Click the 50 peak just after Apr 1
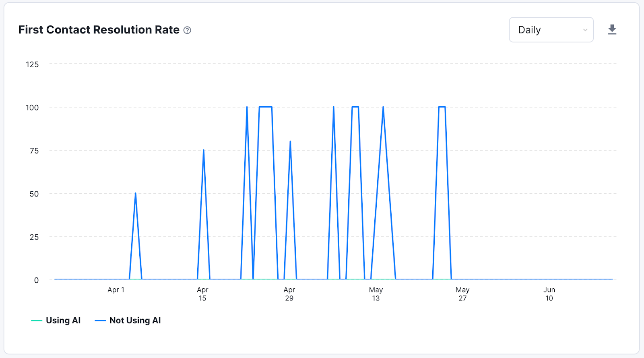The image size is (644, 358). pyautogui.click(x=136, y=194)
